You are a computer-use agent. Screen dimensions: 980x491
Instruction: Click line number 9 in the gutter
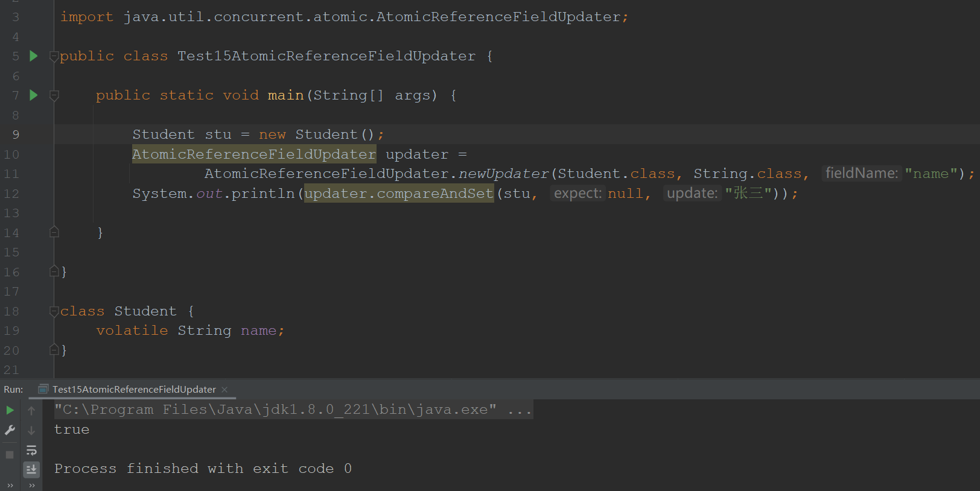coord(16,135)
